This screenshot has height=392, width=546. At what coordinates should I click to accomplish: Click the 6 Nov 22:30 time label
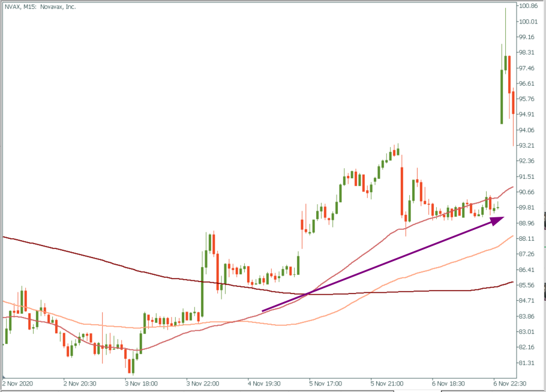pyautogui.click(x=510, y=382)
